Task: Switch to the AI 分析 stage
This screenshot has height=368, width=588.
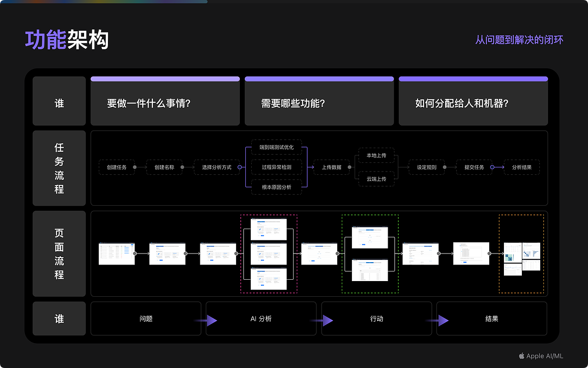Action: pyautogui.click(x=261, y=318)
